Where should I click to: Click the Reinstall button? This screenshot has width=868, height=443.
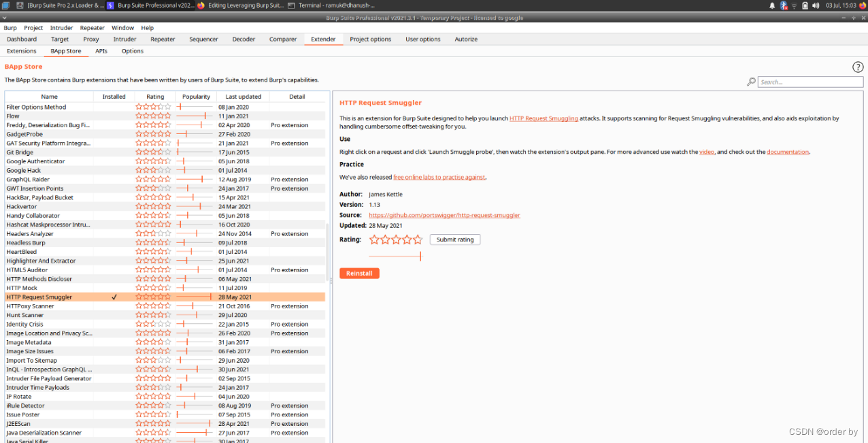360,274
